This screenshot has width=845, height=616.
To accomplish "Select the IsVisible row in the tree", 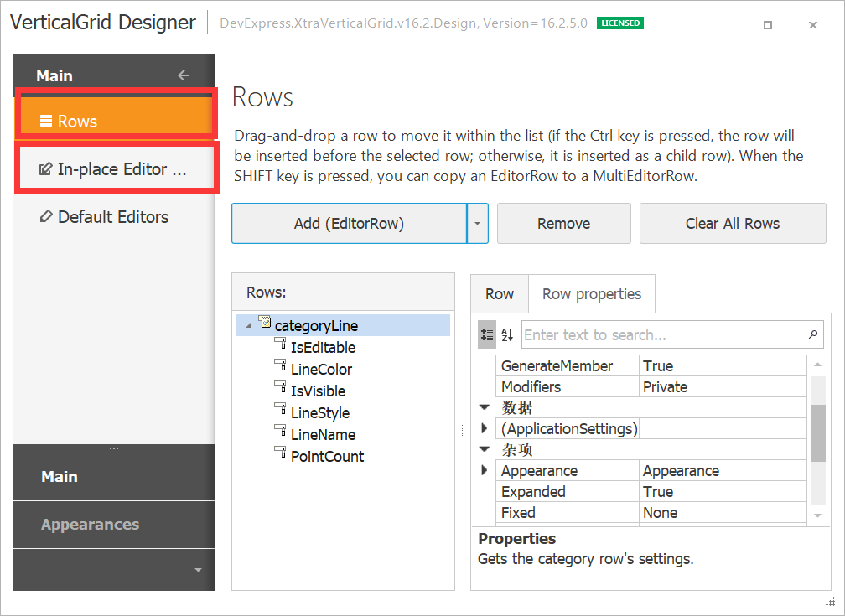I will 318,391.
